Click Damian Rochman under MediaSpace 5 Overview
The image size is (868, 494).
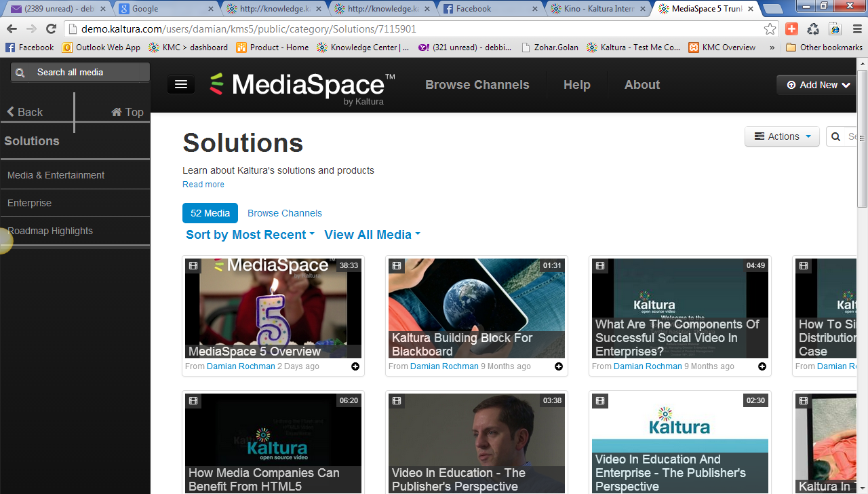pyautogui.click(x=241, y=366)
